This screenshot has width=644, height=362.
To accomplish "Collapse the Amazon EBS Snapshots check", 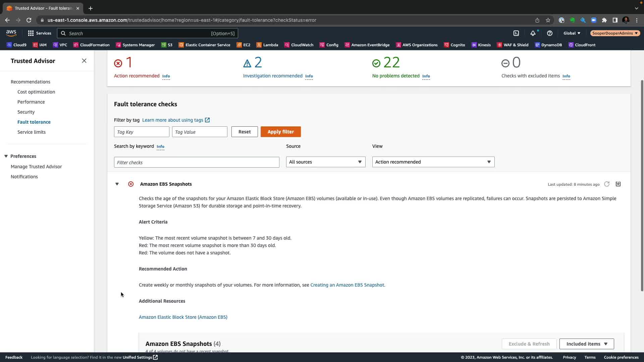I will [x=117, y=184].
